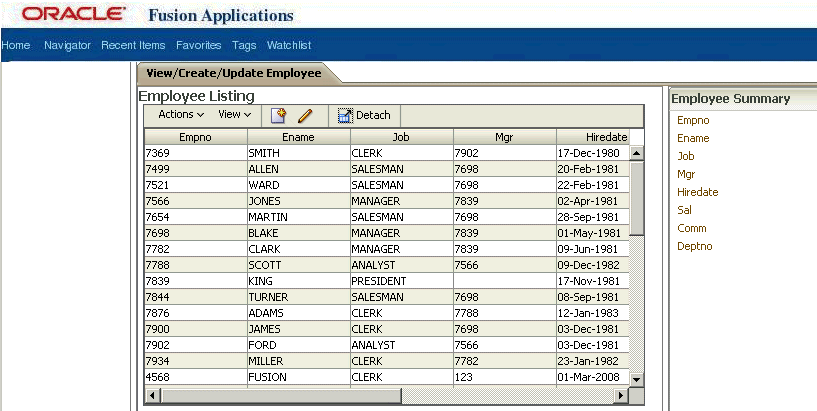Screen dimensions: 817x411
Task: Click the Hiredate column header
Action: pyautogui.click(x=593, y=137)
